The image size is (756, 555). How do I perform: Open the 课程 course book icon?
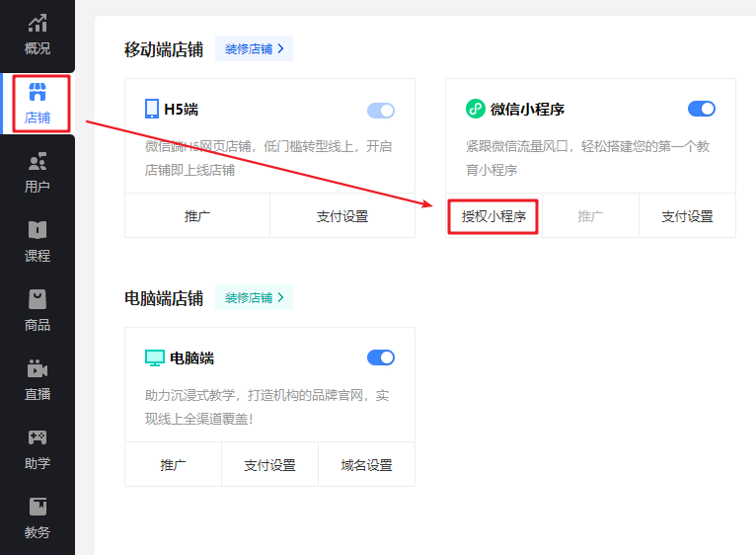[38, 230]
